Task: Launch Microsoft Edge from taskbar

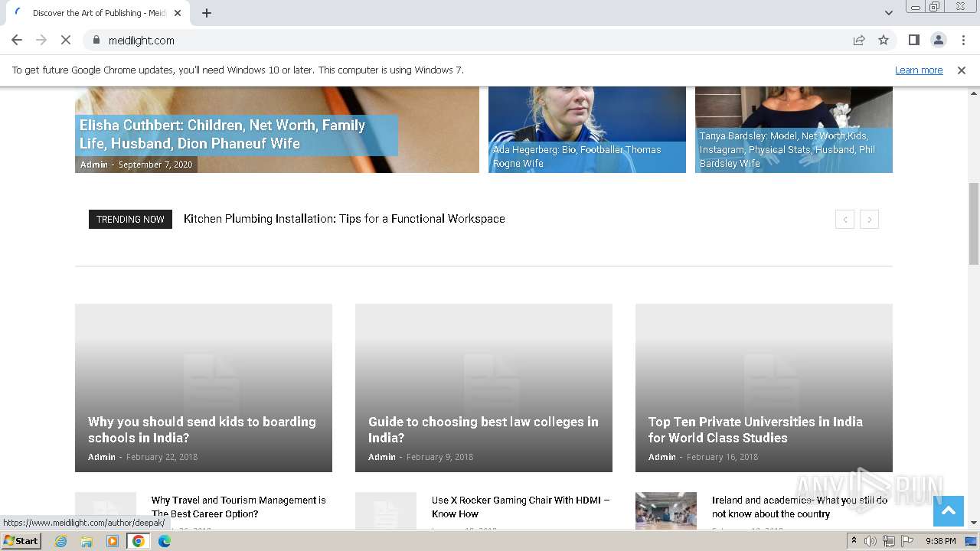Action: (x=165, y=541)
